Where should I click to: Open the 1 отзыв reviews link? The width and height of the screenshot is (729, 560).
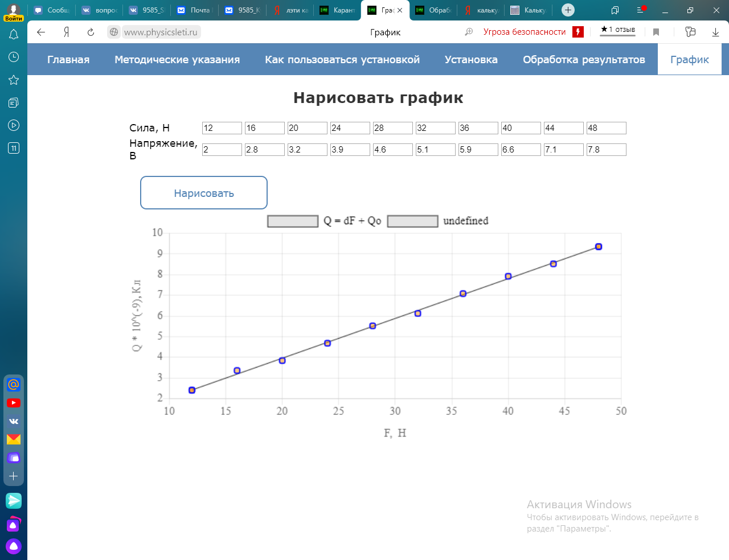click(x=617, y=30)
